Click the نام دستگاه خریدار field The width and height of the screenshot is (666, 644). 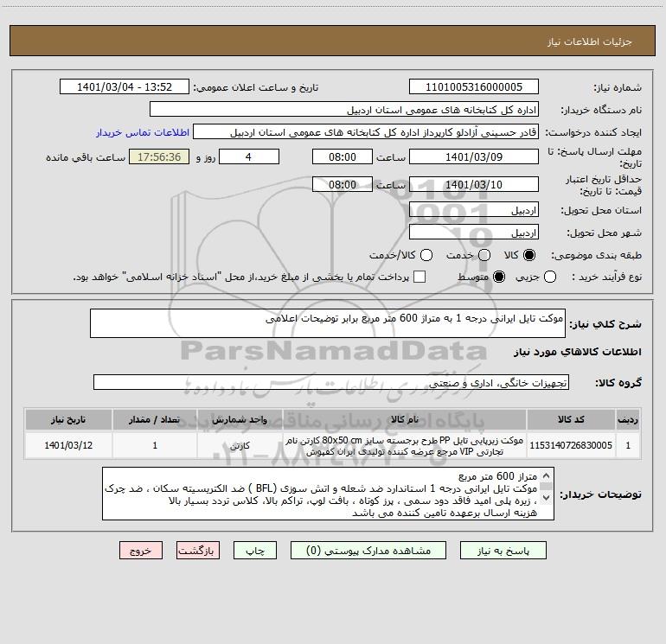coord(344,109)
